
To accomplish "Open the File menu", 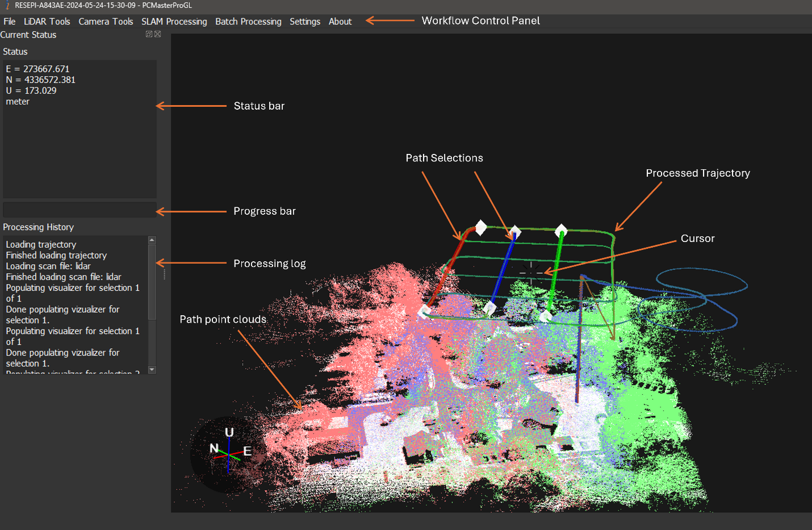I will (10, 22).
